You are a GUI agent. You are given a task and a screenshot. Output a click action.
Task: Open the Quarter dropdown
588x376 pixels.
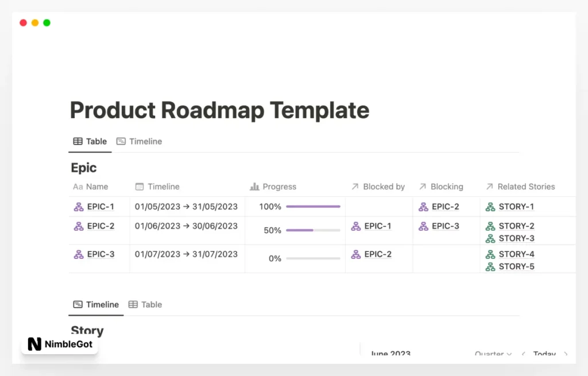tap(493, 354)
